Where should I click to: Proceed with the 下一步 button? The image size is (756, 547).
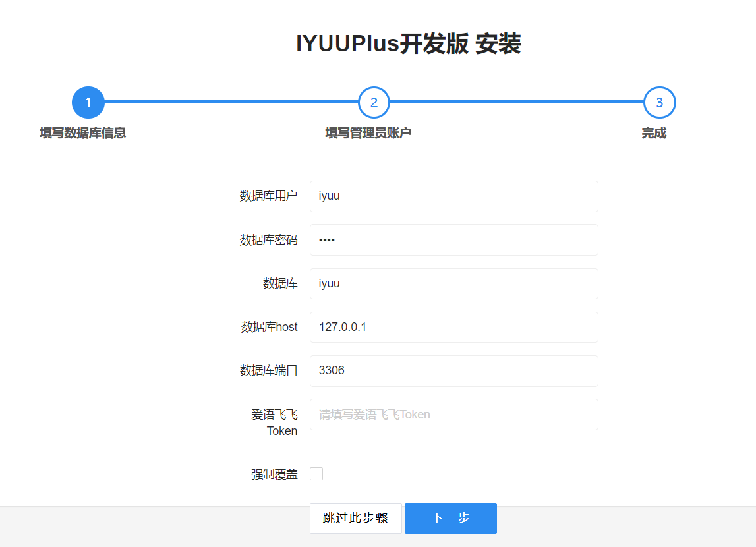[450, 518]
